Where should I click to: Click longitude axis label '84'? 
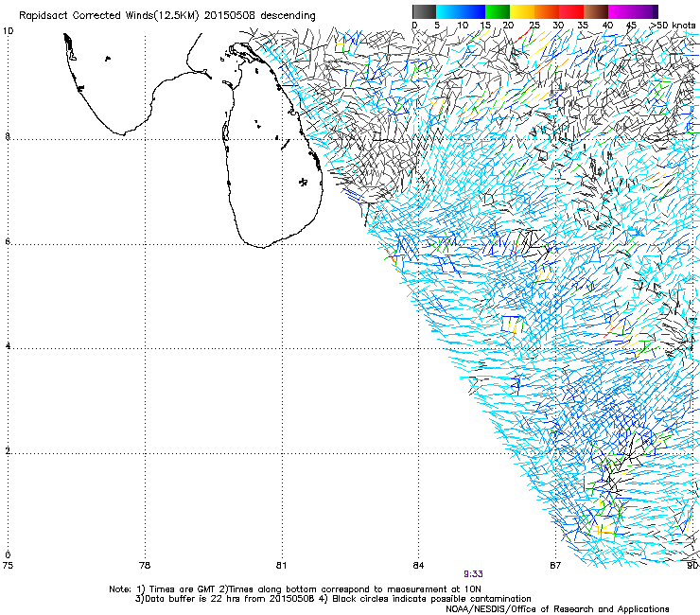(418, 566)
